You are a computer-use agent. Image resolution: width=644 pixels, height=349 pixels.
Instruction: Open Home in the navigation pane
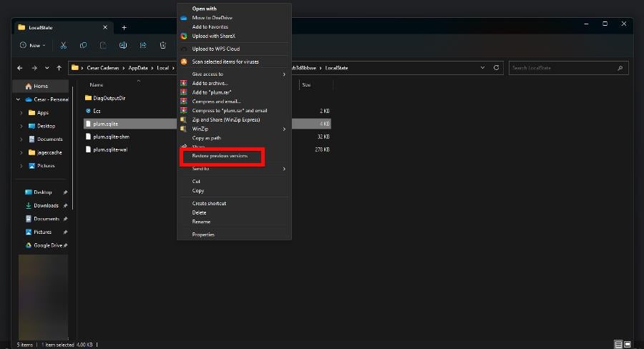pos(41,87)
